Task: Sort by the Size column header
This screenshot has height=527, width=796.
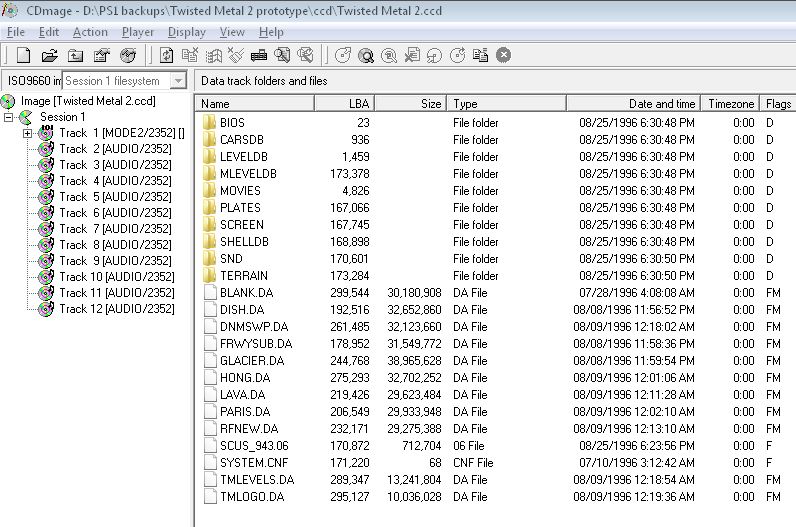Action: click(411, 104)
